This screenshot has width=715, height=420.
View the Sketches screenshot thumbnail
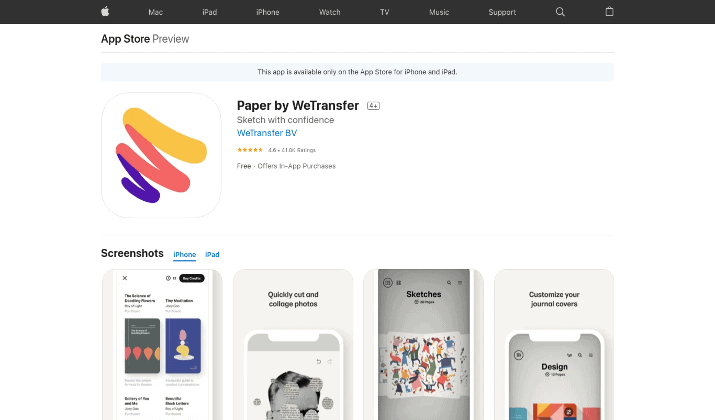pos(424,344)
